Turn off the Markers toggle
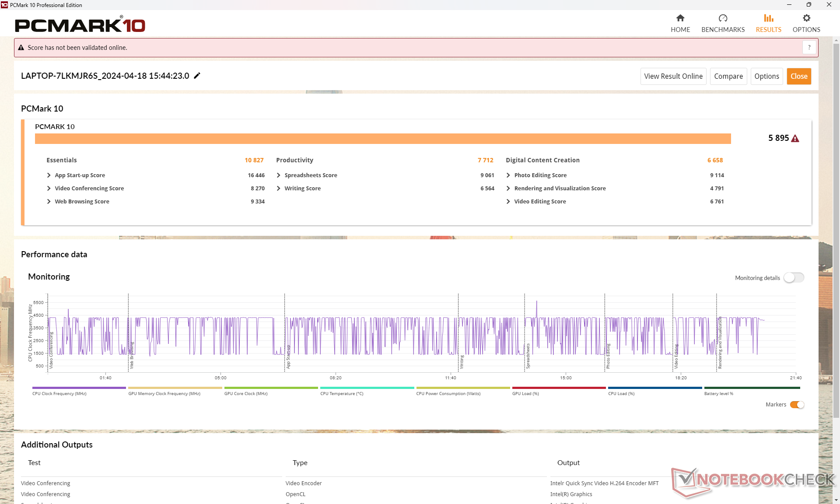Image resolution: width=840 pixels, height=504 pixels. pyautogui.click(x=797, y=405)
